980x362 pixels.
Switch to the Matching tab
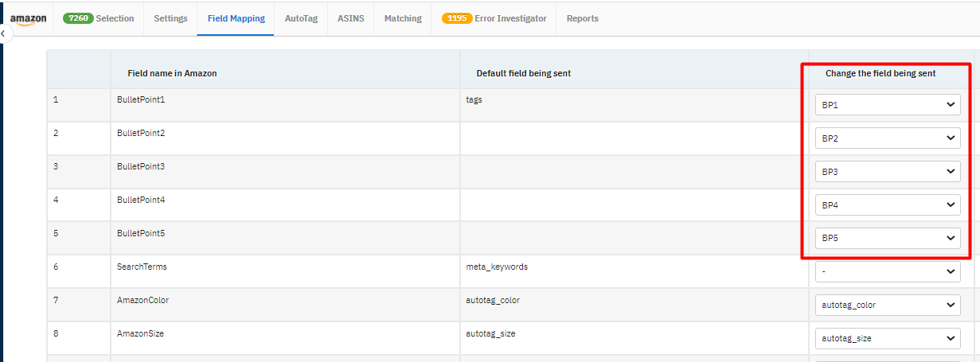click(403, 18)
